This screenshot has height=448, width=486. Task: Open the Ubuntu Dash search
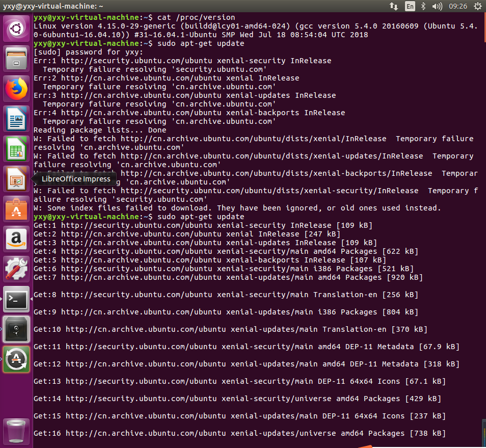(16, 28)
